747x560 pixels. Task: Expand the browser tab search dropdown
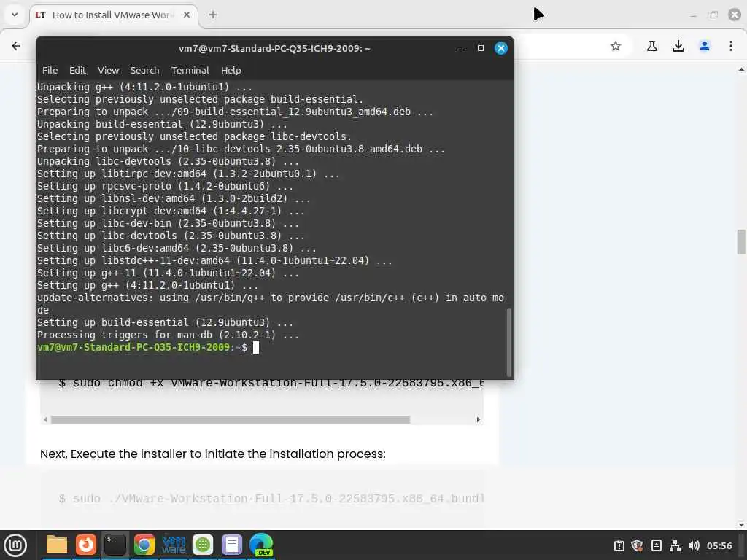[x=15, y=15]
